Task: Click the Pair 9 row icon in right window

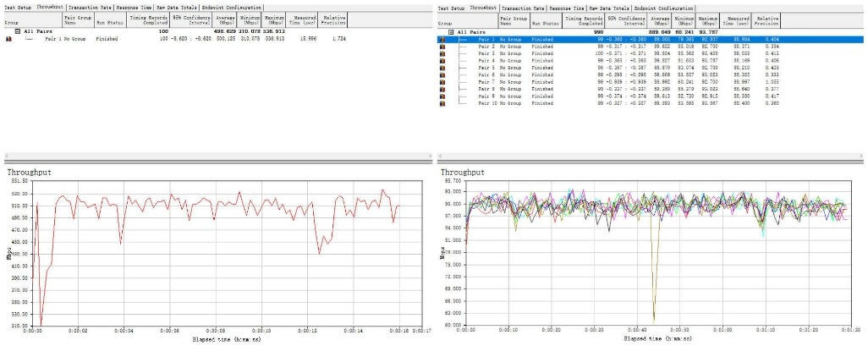Action: [x=442, y=96]
